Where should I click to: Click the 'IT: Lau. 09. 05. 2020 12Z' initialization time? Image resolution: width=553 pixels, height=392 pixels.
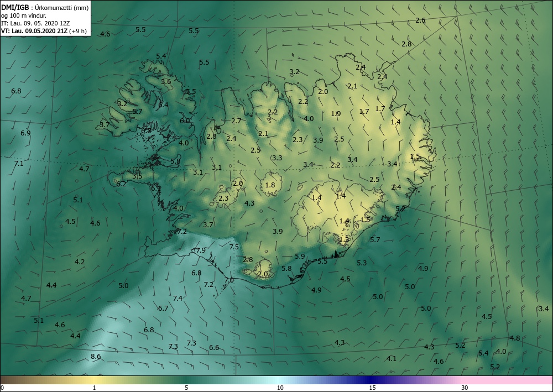click(x=35, y=23)
